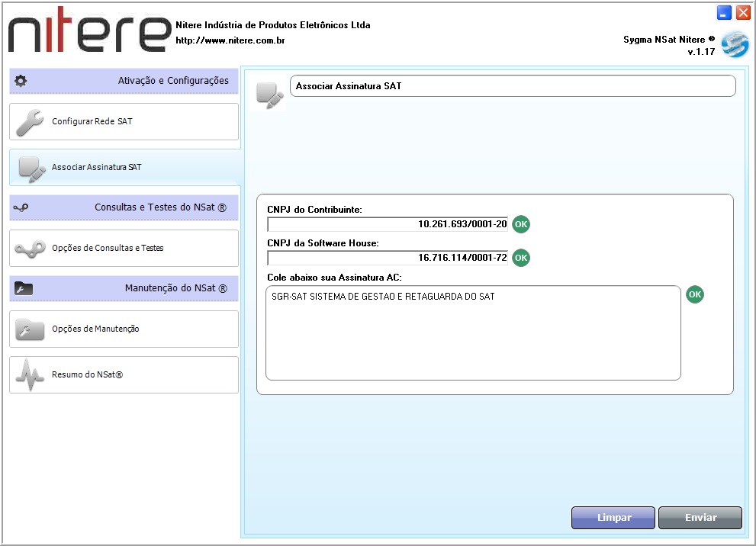Click the linked-chain icon for Opções de Consultas e Testes

pos(30,249)
